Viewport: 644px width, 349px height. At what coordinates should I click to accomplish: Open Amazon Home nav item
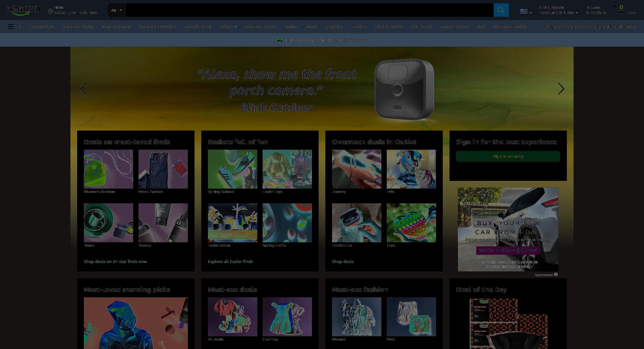(260, 27)
